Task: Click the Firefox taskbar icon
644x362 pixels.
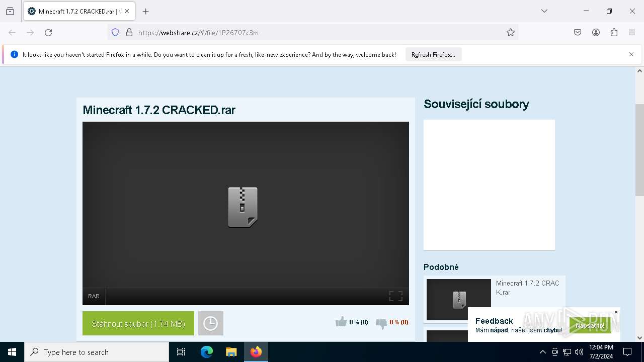Action: 256,352
